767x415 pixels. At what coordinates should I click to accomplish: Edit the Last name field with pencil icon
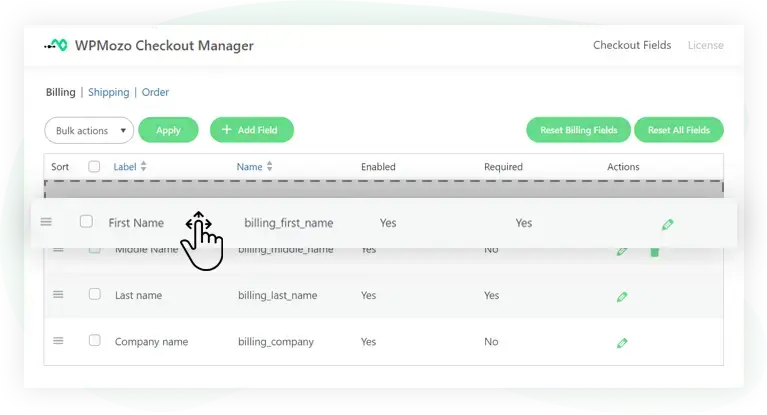(x=622, y=297)
